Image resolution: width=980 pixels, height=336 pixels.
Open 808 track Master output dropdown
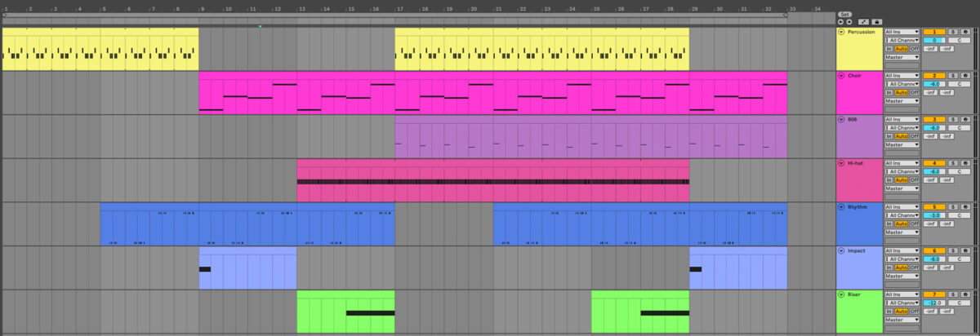(902, 144)
